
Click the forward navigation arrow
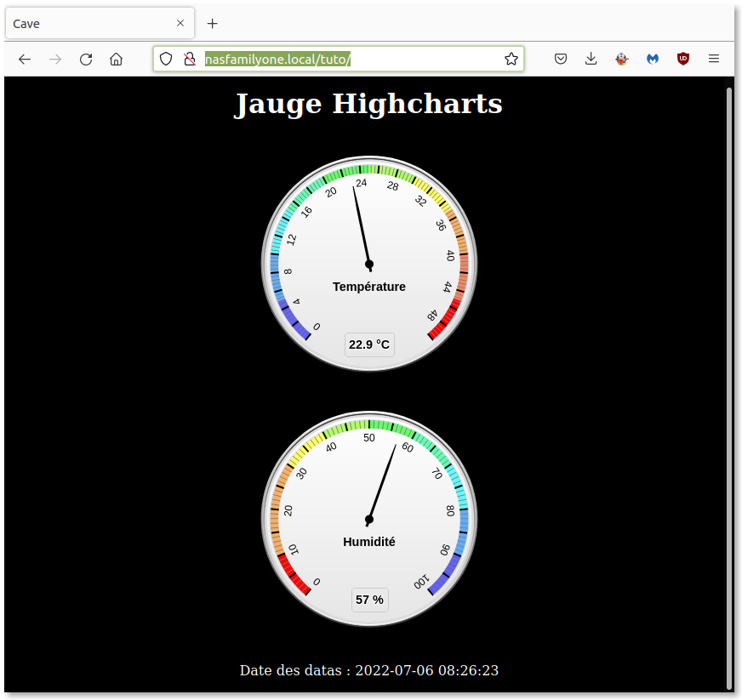(x=55, y=60)
